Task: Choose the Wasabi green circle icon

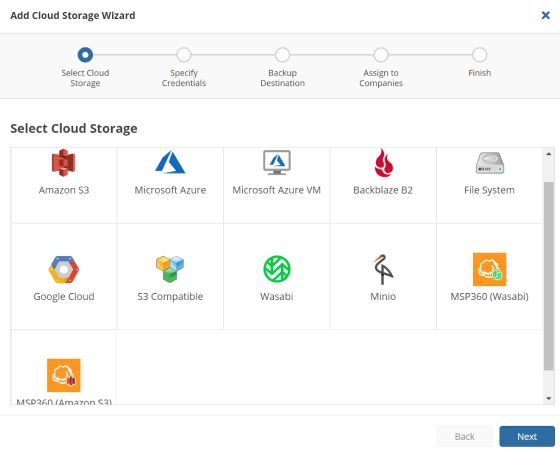Action: (277, 269)
